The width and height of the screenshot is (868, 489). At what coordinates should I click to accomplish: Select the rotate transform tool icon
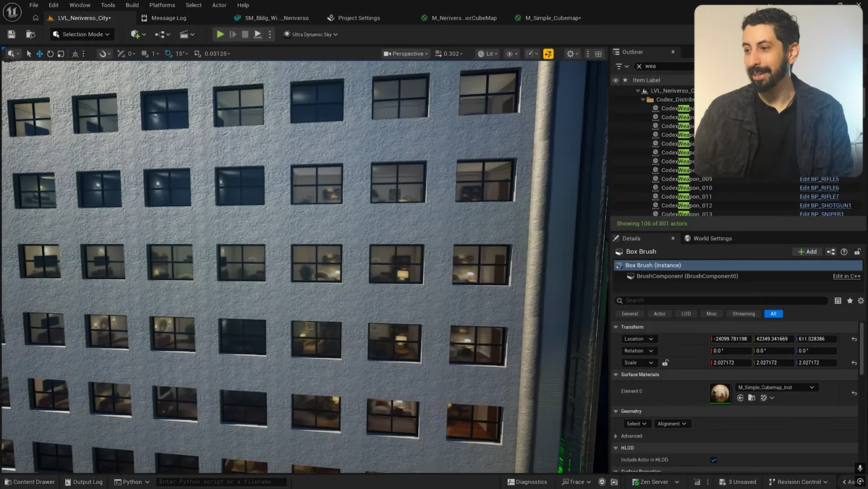[50, 54]
